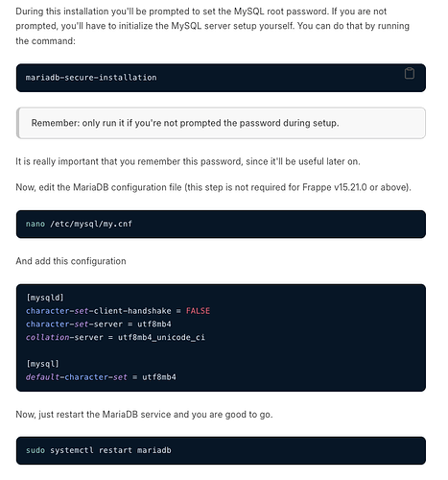Click the character-set-client-handshake config line

pos(118,311)
